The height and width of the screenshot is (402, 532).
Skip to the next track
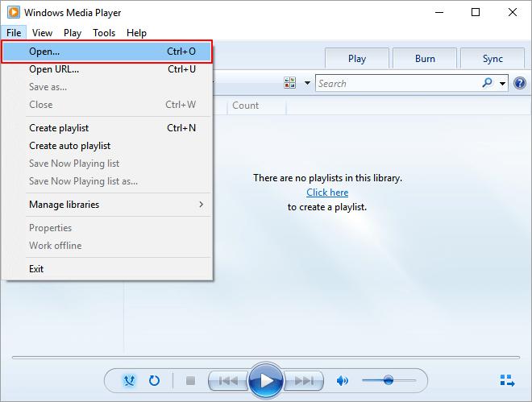(304, 380)
